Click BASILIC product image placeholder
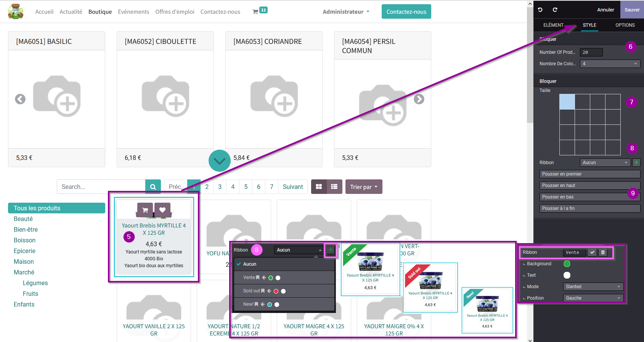The height and width of the screenshot is (342, 644). 57,96
